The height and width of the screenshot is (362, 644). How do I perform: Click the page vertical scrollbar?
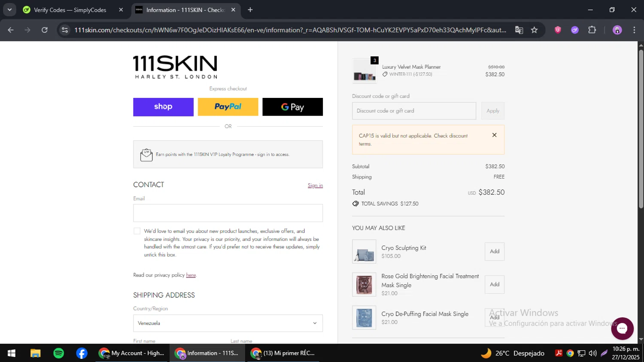coord(641,129)
